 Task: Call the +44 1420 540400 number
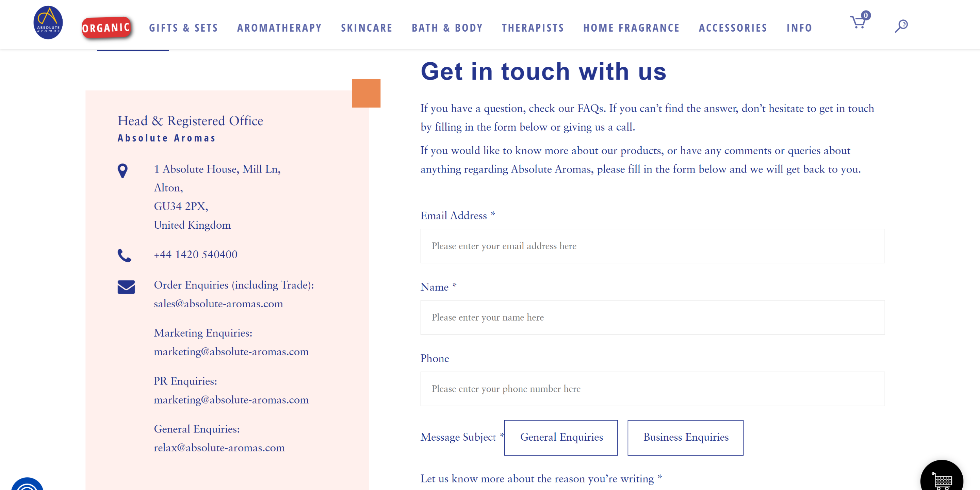(x=196, y=255)
